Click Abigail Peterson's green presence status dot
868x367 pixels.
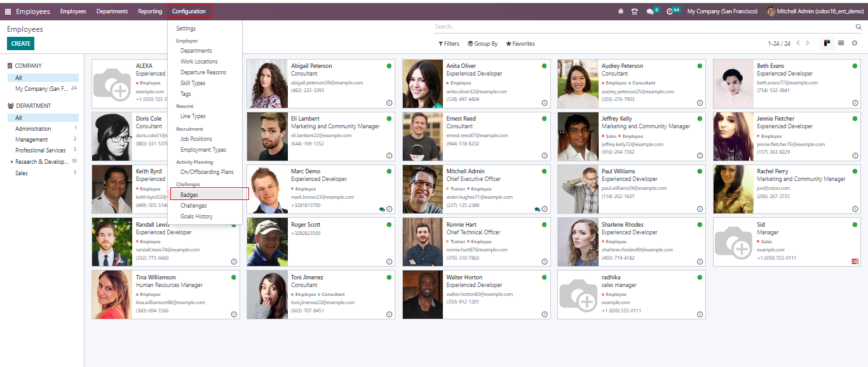click(389, 65)
